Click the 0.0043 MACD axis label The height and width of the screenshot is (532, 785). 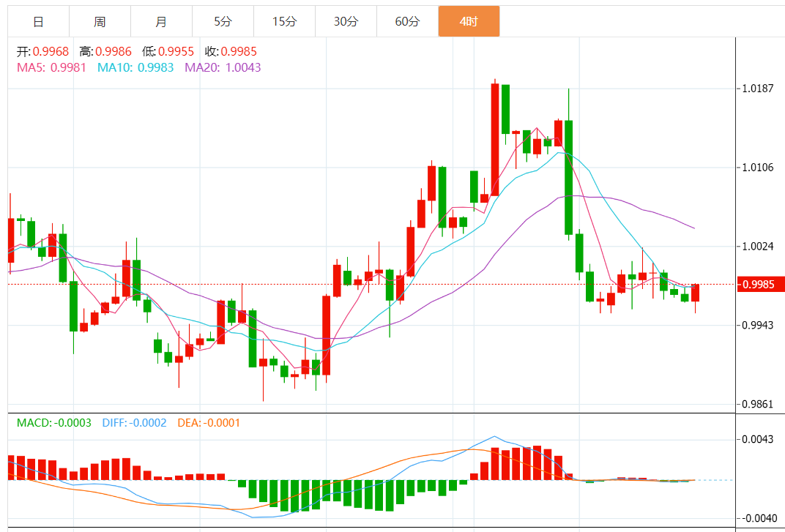(757, 439)
